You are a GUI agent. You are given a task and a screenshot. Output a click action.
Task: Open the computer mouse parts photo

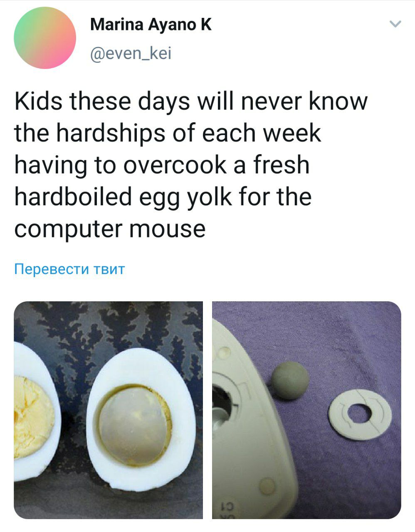click(306, 410)
